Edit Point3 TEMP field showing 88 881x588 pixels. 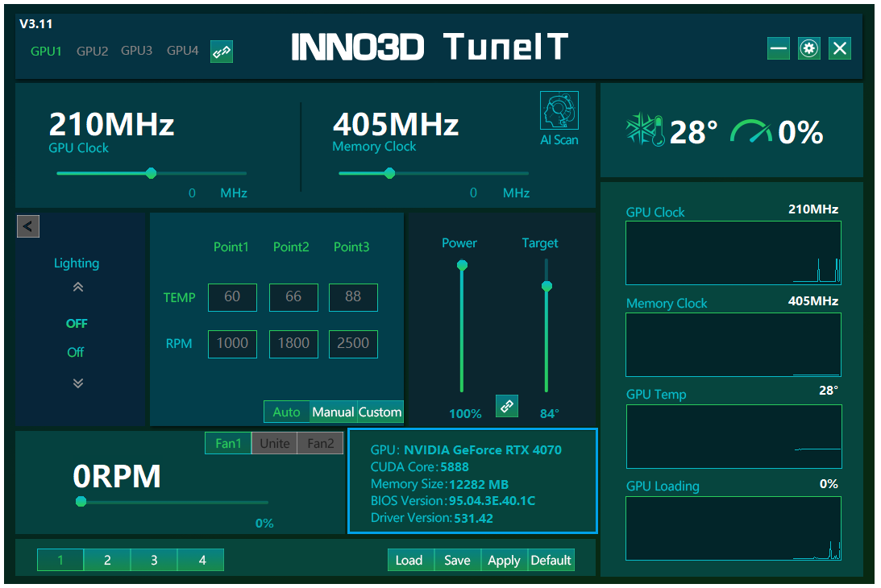click(353, 297)
